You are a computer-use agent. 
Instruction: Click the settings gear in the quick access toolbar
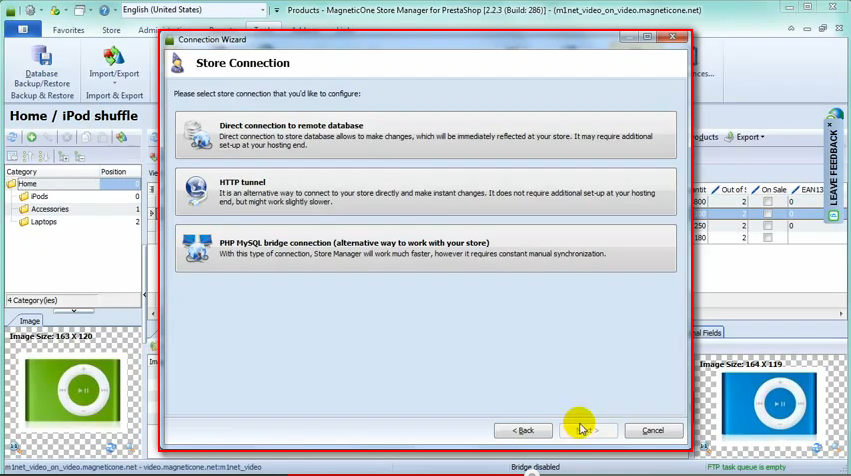click(x=30, y=10)
